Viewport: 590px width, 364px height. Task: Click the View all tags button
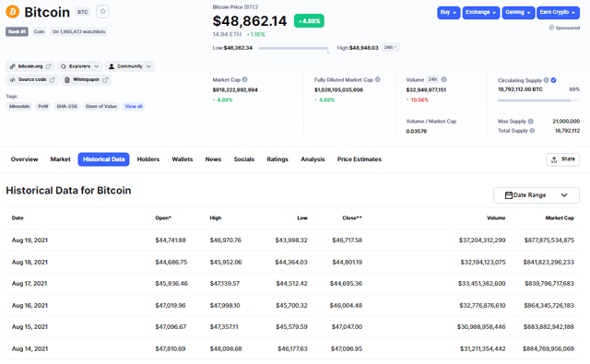(x=134, y=106)
